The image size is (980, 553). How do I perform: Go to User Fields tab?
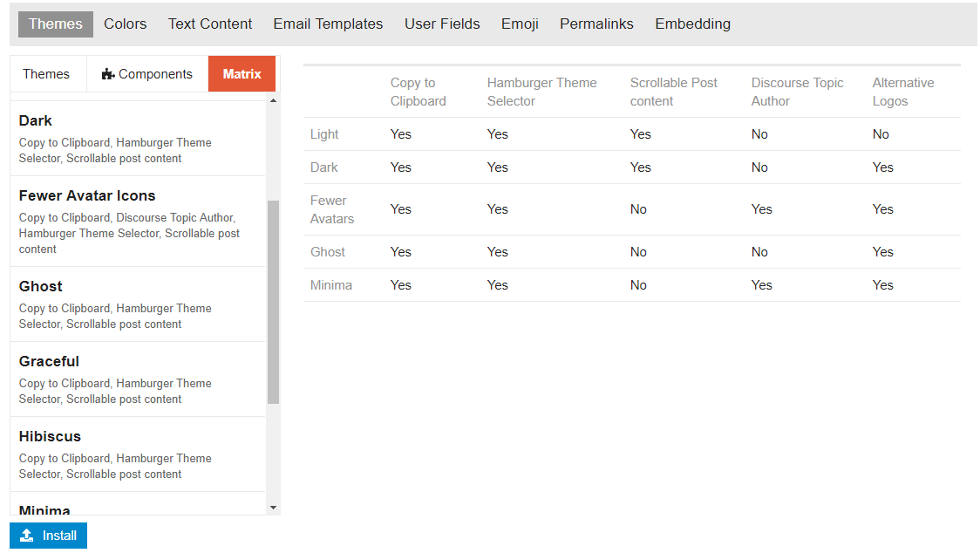point(442,24)
